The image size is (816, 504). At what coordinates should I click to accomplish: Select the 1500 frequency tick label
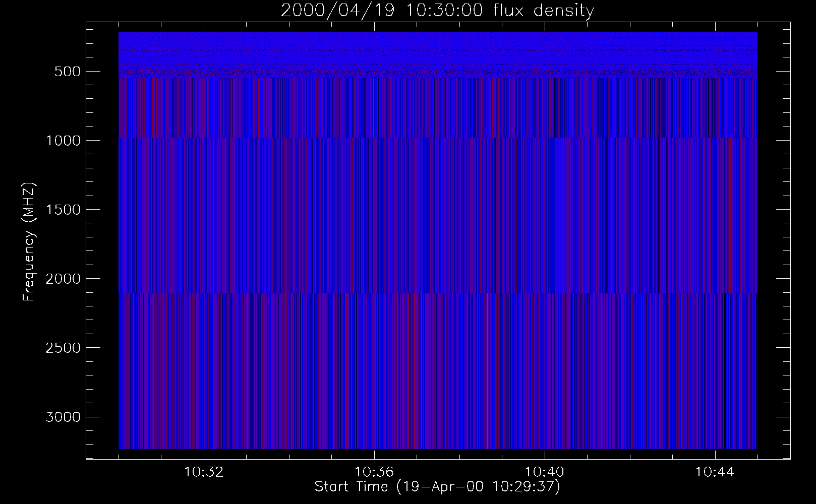[x=63, y=210]
